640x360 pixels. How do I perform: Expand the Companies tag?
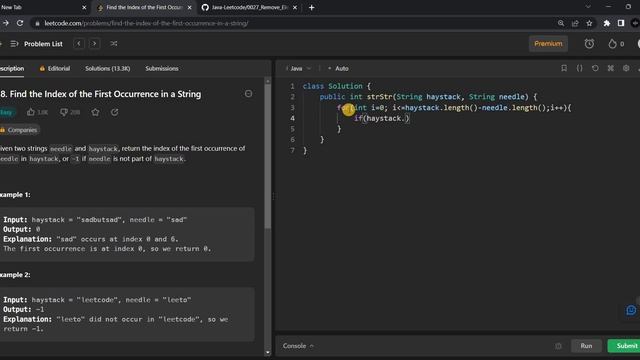(19, 130)
